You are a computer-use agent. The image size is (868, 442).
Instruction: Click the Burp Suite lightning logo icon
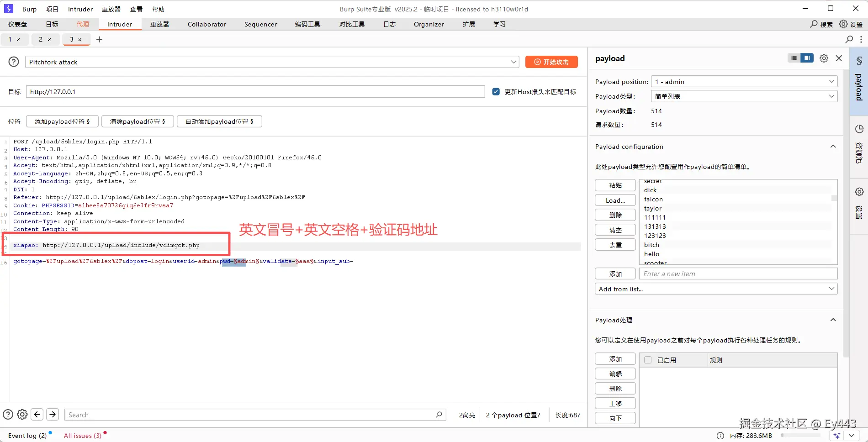[9, 9]
